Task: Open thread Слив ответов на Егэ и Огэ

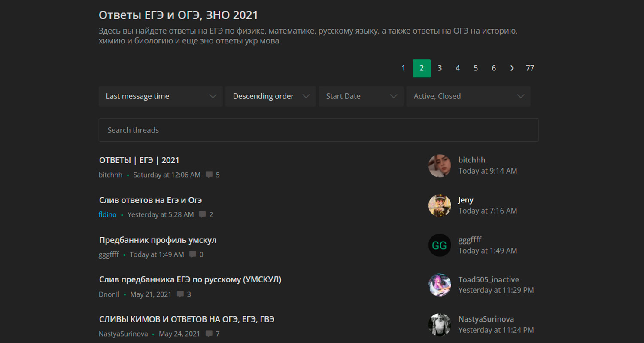Action: [x=150, y=200]
